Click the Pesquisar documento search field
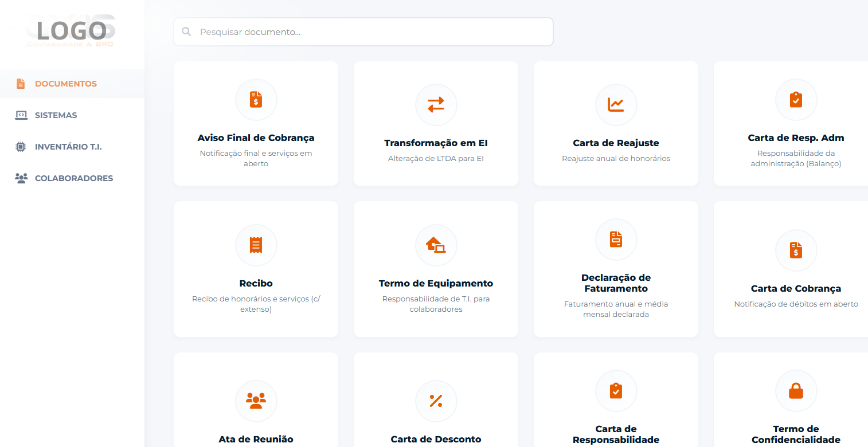Screen dimensions: 868x447 point(363,32)
